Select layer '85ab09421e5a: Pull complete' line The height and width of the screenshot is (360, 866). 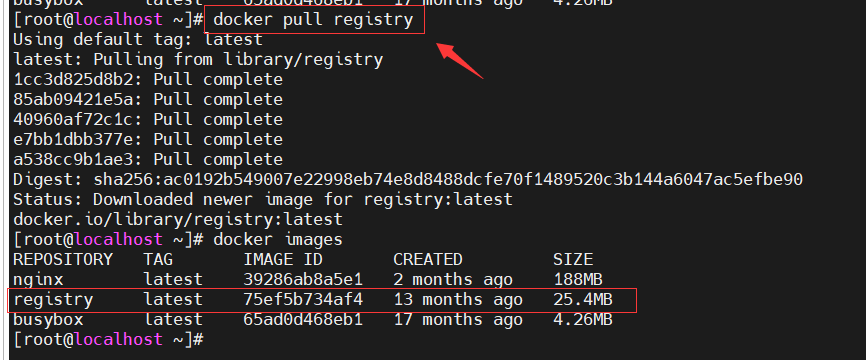[x=148, y=99]
